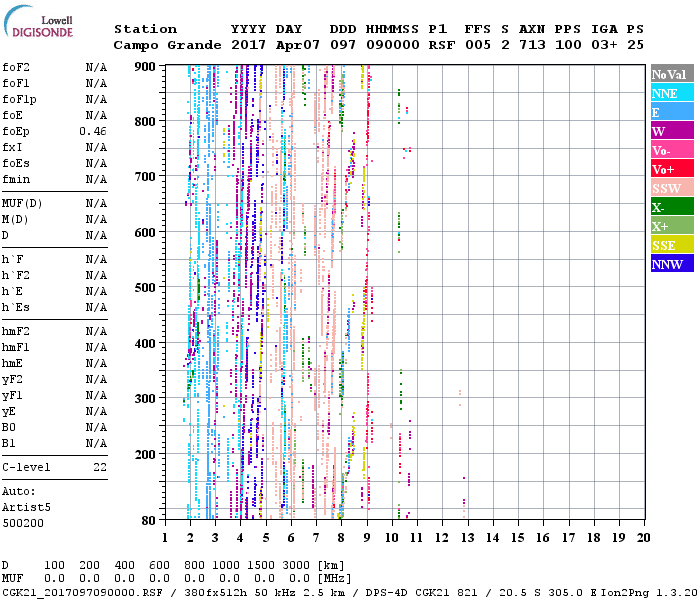Click the 10 MHz frequency axis tick
Image resolution: width=700 pixels, height=600 pixels.
(x=392, y=537)
